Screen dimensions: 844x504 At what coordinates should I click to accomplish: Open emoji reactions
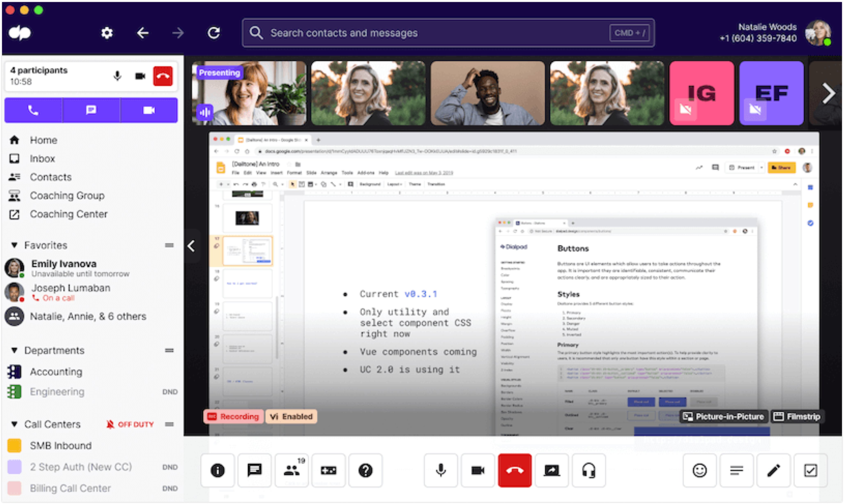[x=700, y=470]
